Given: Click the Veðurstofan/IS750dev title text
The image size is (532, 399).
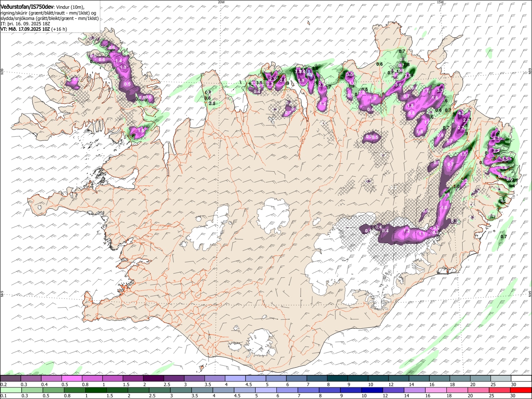Looking at the screenshot, I should tap(27, 7).
